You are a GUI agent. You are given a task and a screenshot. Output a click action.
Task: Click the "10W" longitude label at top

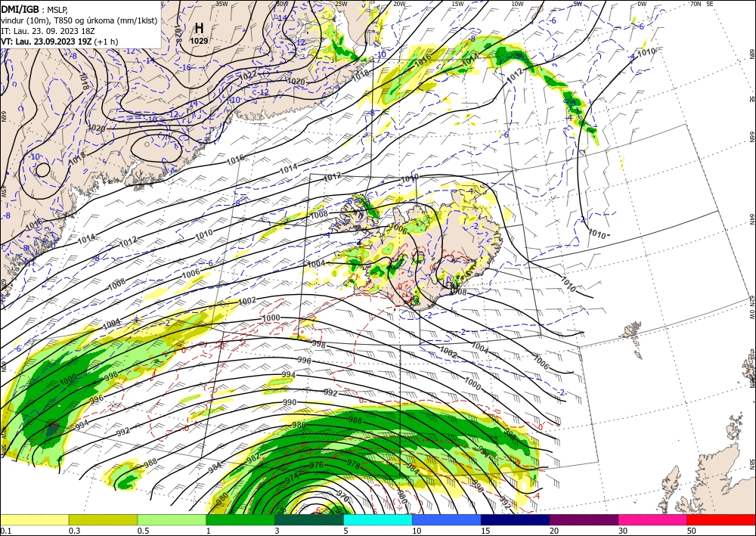[x=517, y=4]
